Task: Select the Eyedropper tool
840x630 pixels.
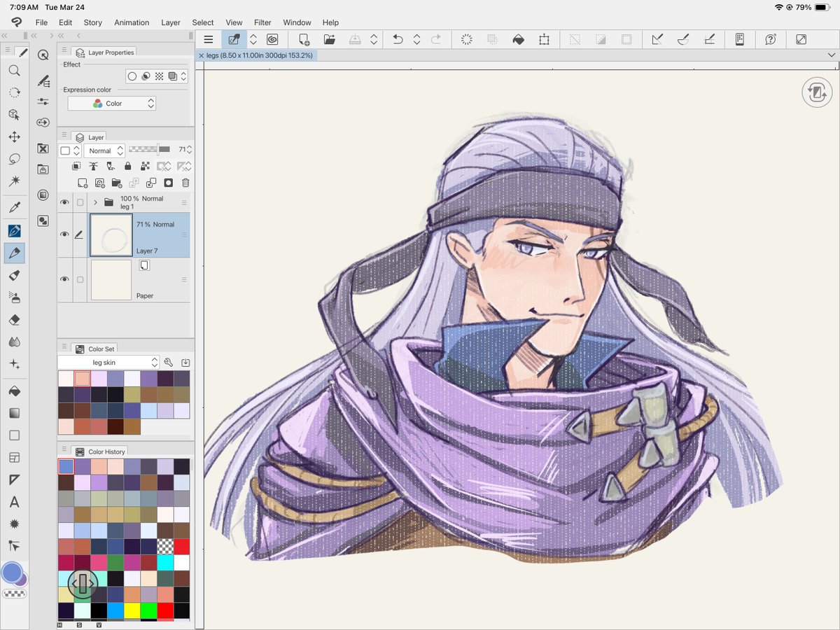Action: point(14,207)
